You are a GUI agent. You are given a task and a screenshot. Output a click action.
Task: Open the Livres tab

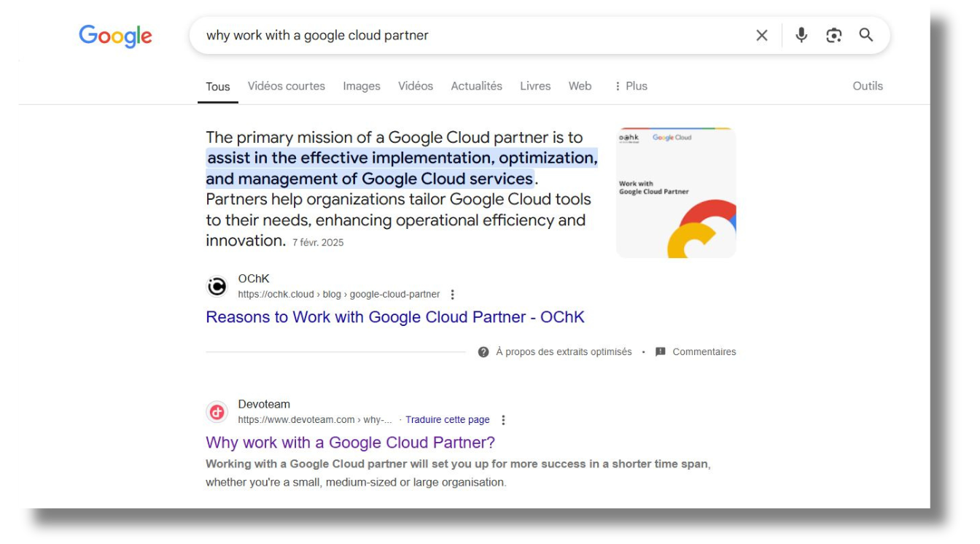pos(535,86)
